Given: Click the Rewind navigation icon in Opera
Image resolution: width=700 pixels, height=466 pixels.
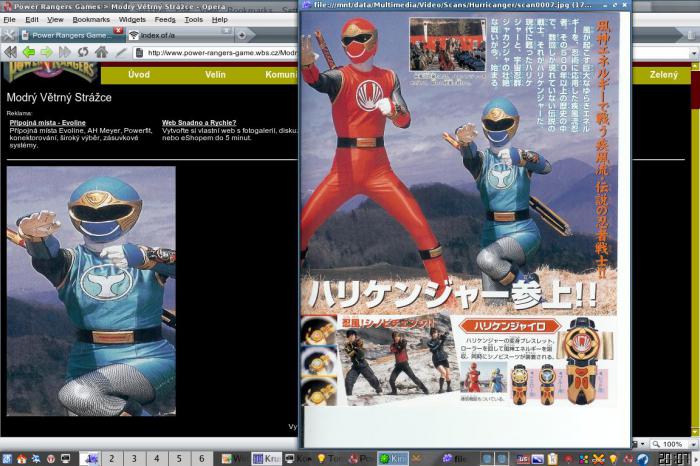Looking at the screenshot, I should coord(10,52).
